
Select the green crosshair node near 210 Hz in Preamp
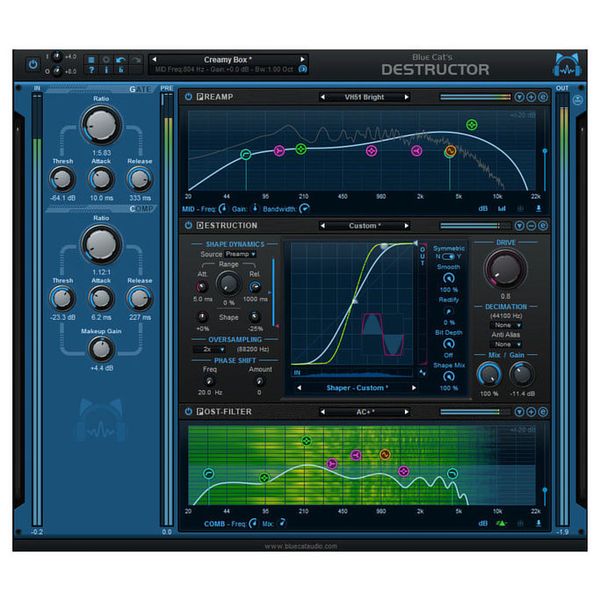point(301,149)
